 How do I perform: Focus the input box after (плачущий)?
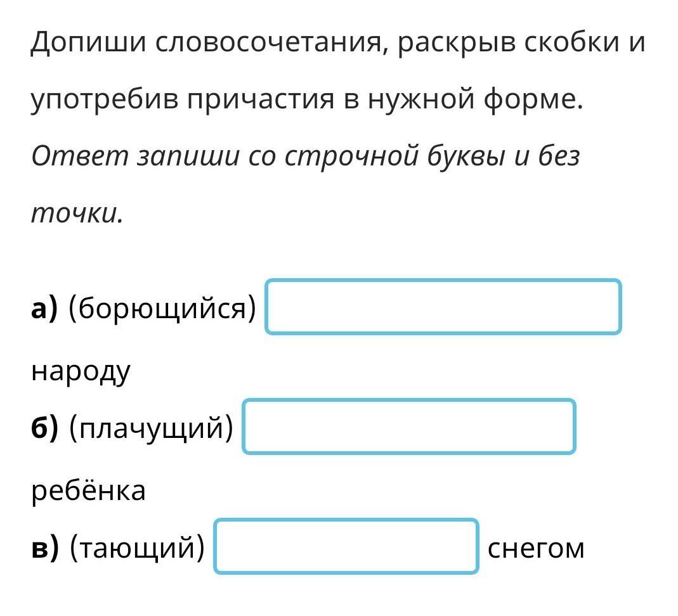coord(409,427)
